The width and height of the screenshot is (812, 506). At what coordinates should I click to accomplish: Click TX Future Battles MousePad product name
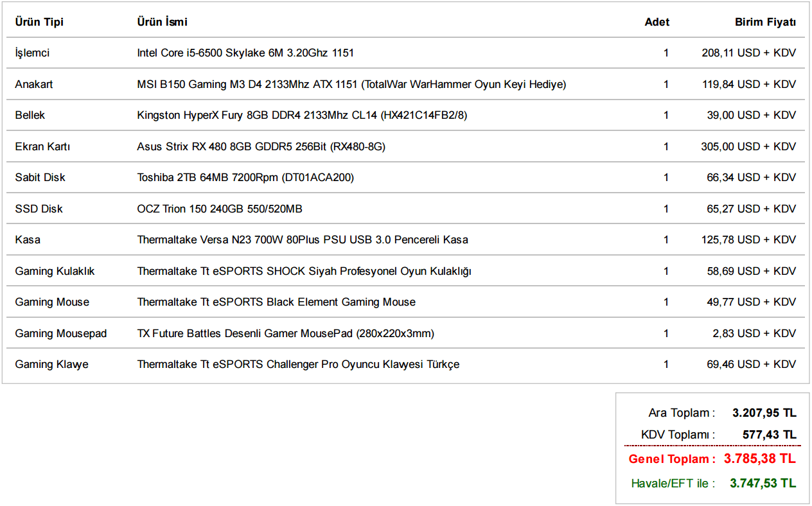286,333
